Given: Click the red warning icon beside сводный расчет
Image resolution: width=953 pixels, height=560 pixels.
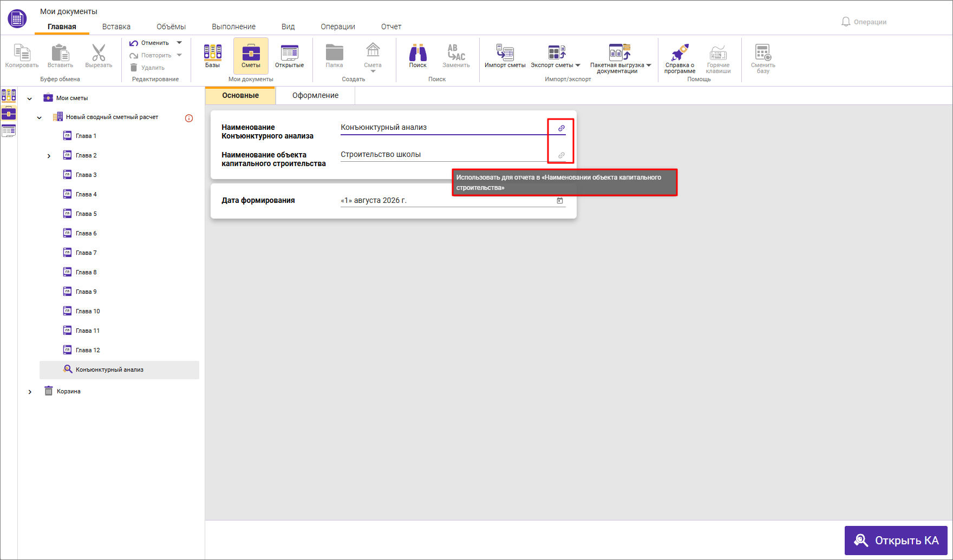Looking at the screenshot, I should tap(189, 118).
